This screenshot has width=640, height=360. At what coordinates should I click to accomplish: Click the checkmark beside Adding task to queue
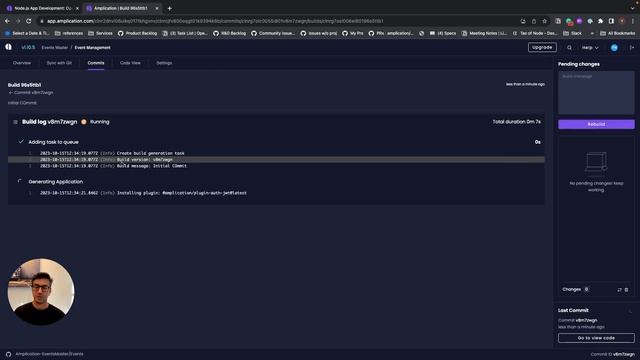[21, 142]
